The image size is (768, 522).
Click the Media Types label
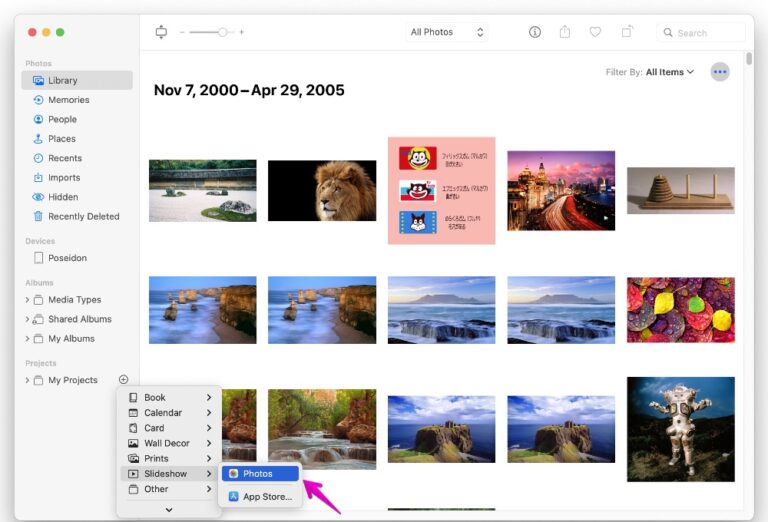tap(74, 300)
